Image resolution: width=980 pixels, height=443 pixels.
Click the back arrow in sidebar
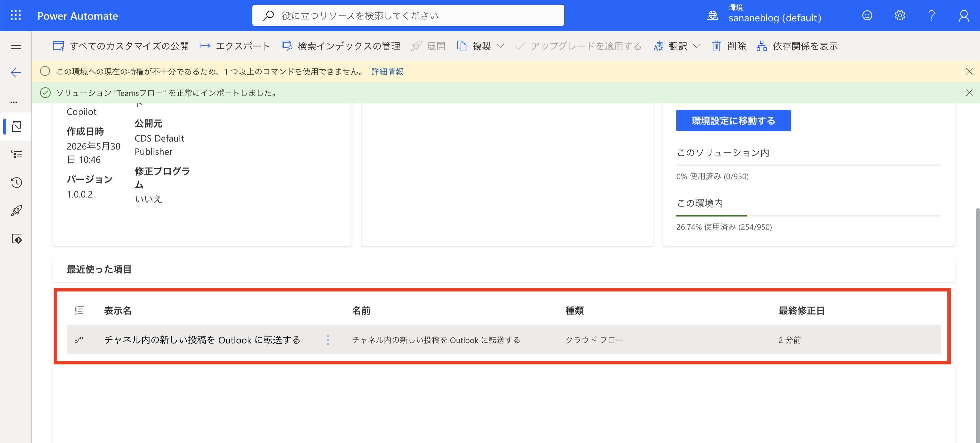(x=16, y=72)
